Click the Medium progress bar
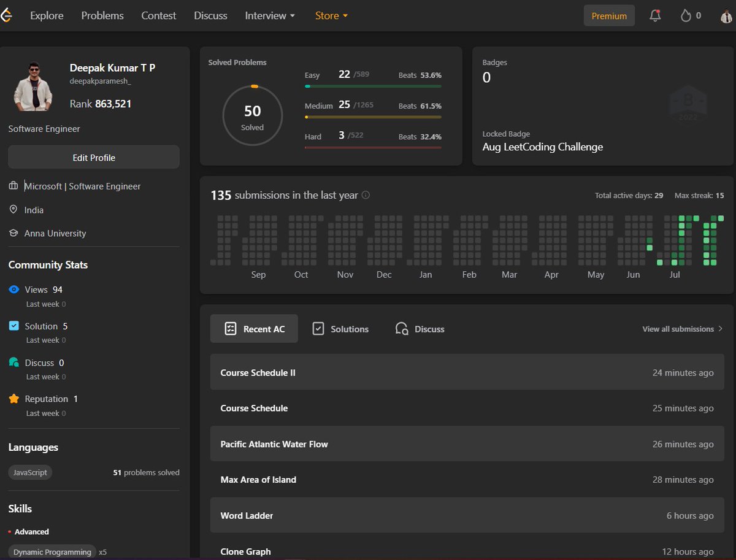This screenshot has height=560, width=736. (373, 117)
